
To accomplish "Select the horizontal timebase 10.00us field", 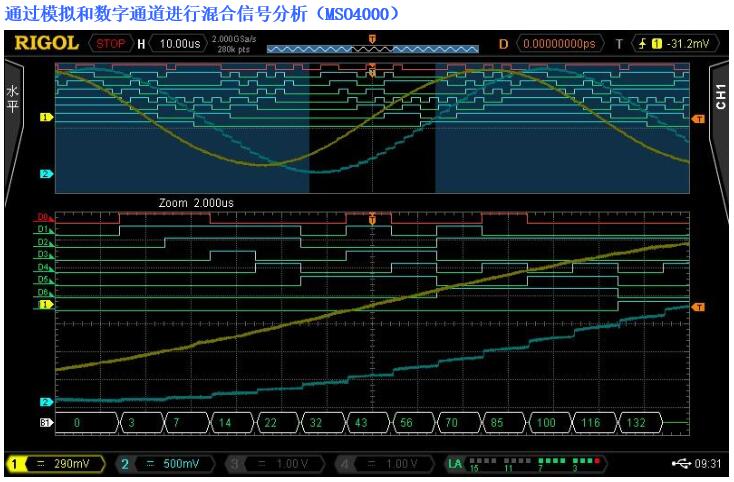I will [x=175, y=43].
